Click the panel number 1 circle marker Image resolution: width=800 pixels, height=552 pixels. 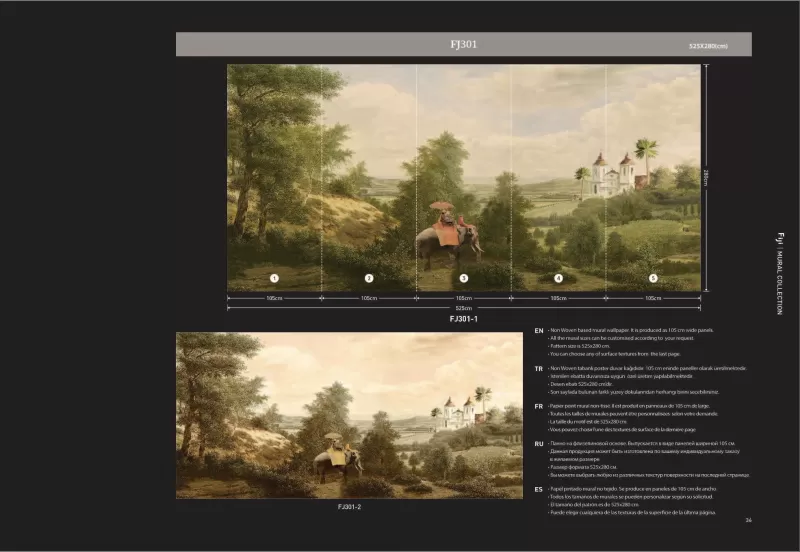tap(274, 278)
